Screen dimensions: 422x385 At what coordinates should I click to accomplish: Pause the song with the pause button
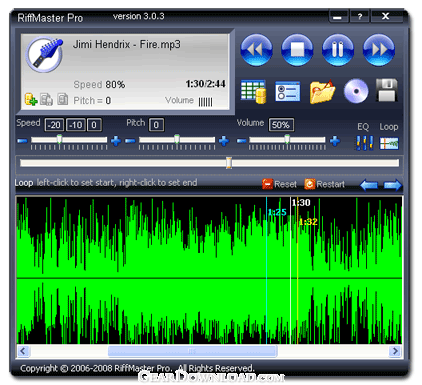(338, 50)
